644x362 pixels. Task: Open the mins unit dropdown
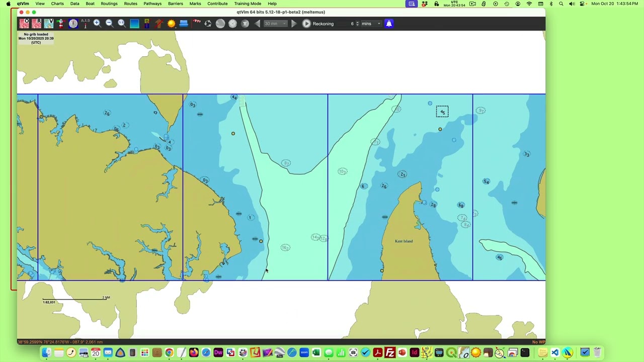pyautogui.click(x=371, y=24)
